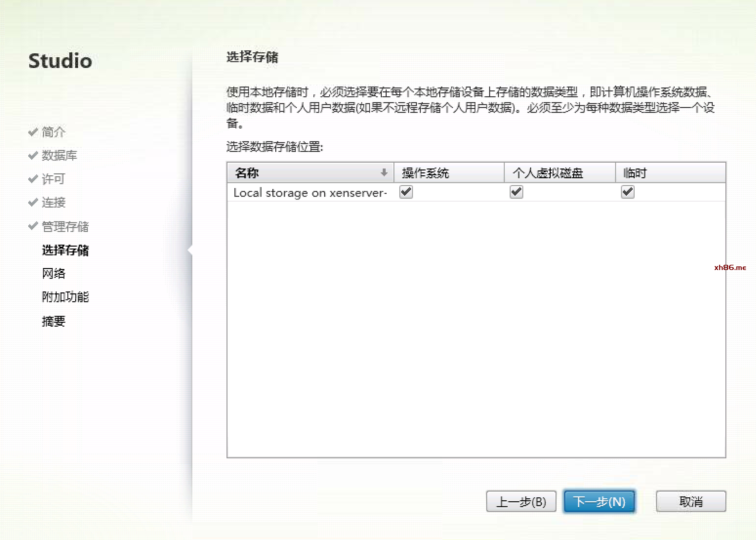The image size is (756, 540).
Task: Select the current 选择存储 step
Action: click(x=65, y=250)
